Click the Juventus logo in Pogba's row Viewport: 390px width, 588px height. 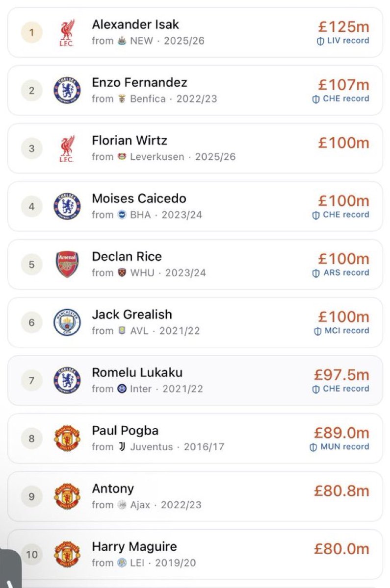point(122,447)
